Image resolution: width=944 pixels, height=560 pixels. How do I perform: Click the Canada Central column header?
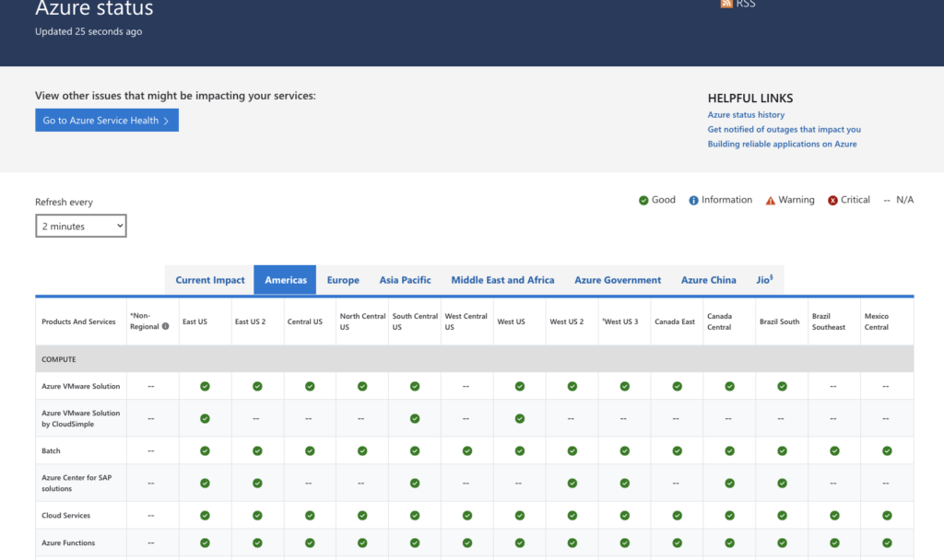click(719, 321)
